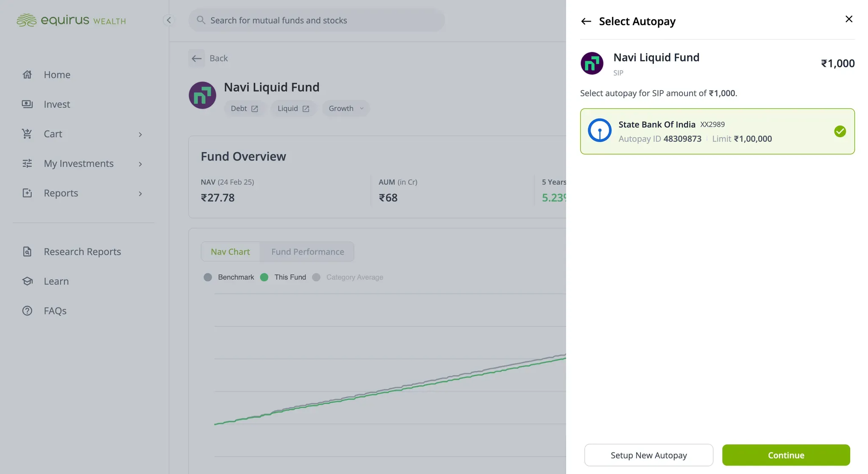Click the Home house icon
The image size is (868, 474).
(x=27, y=75)
